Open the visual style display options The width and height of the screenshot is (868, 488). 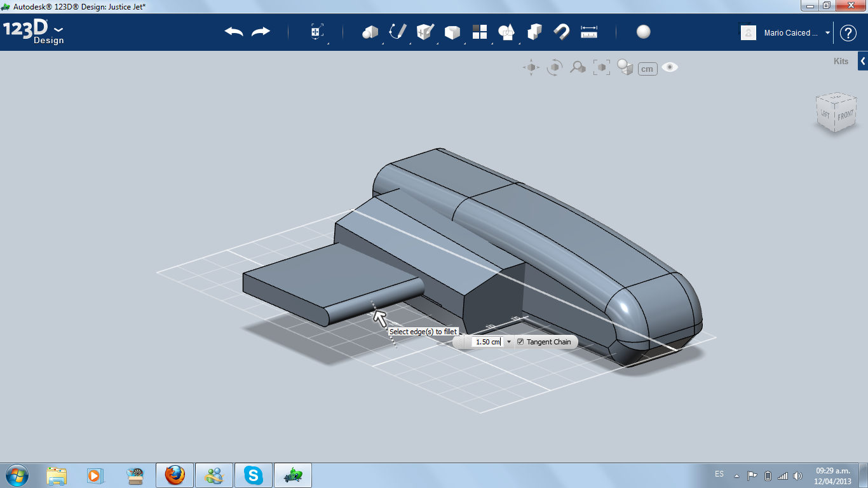point(625,67)
